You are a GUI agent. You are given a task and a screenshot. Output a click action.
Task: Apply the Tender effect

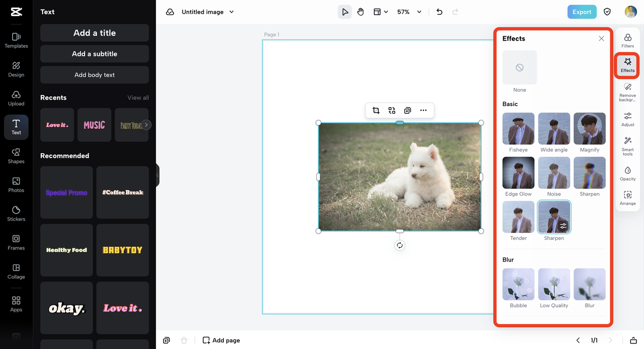[x=518, y=217]
